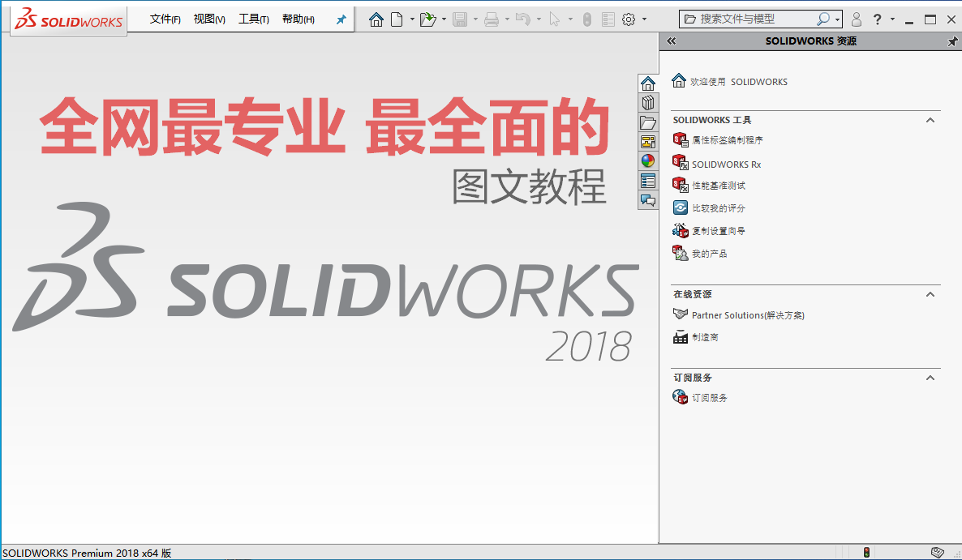Open 制造商 link
The height and width of the screenshot is (560, 962).
696,337
